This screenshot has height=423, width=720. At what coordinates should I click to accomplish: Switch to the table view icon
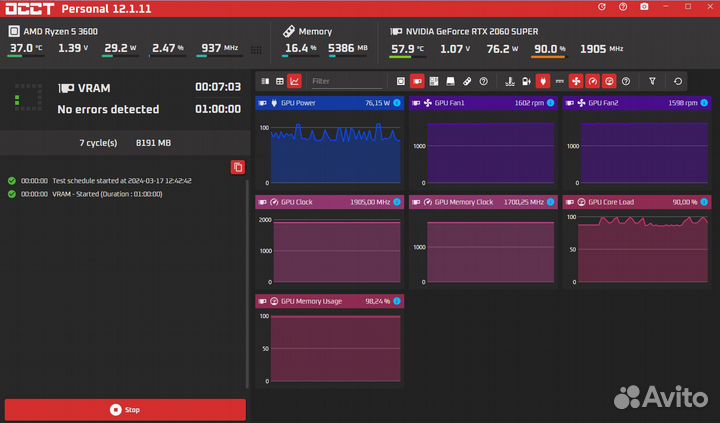coord(280,81)
